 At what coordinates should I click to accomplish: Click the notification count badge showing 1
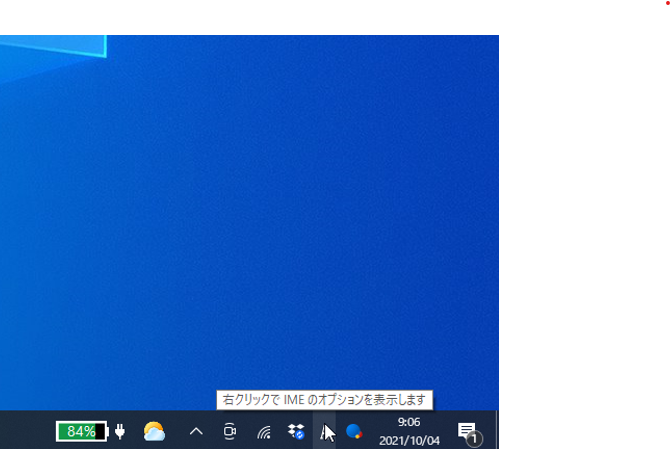(x=474, y=439)
